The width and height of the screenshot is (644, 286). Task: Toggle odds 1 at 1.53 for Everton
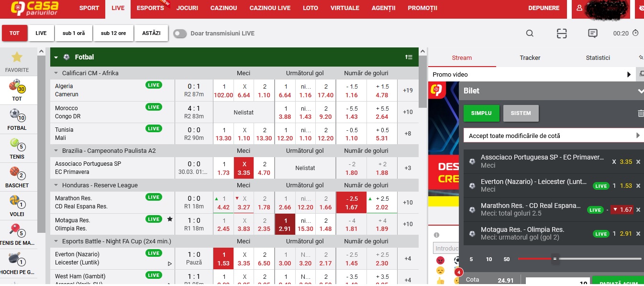pyautogui.click(x=223, y=259)
